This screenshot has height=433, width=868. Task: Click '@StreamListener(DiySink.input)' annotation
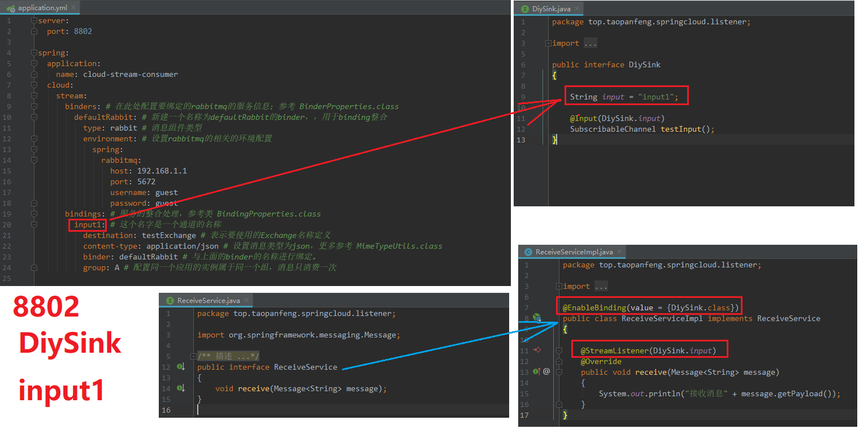pyautogui.click(x=648, y=351)
